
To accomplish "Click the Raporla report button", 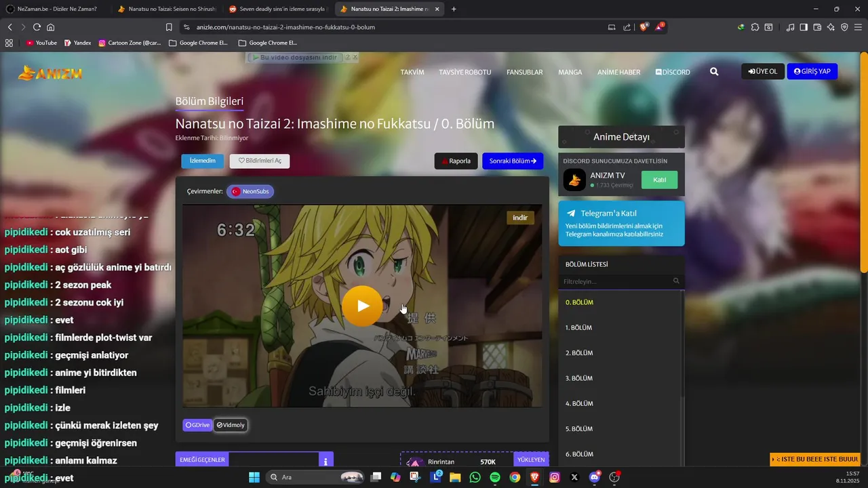I will (456, 161).
